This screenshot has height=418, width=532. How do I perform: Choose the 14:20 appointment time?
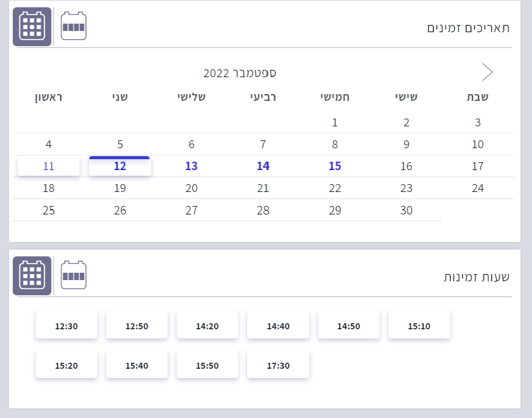click(207, 326)
